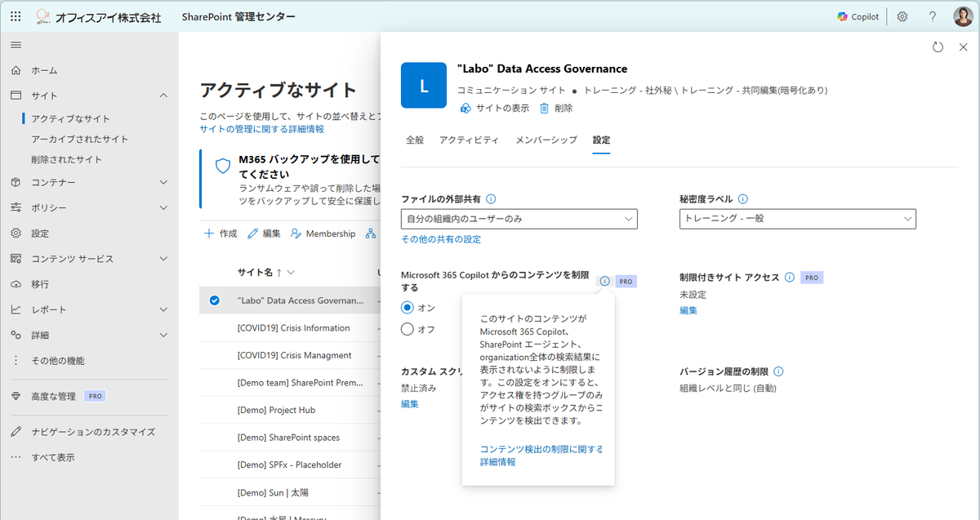The width and height of the screenshot is (980, 520).
Task: Click the help question mark icon
Action: point(933,17)
